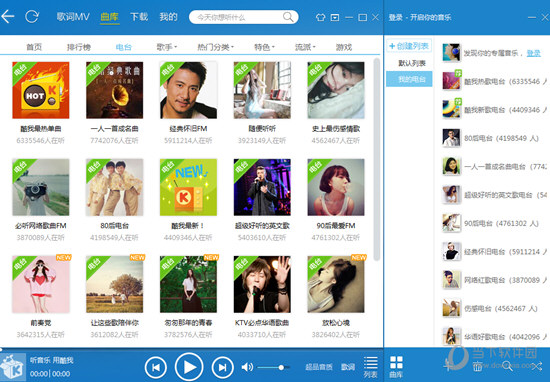Click the Kuwo box logo album art
This screenshot has height=382, width=550.
(13, 367)
